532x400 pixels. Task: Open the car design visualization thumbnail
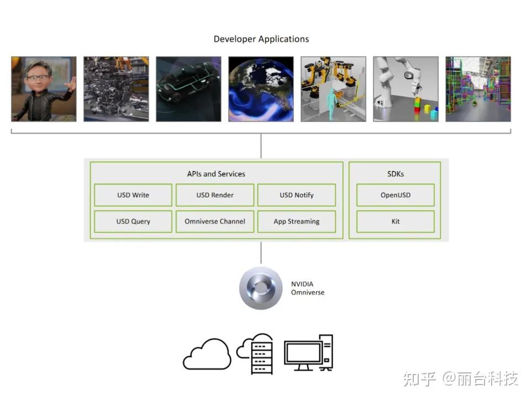(x=188, y=88)
